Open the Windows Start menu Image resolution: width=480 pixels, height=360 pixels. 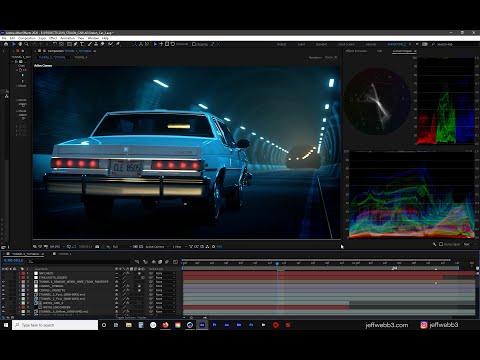point(6,325)
